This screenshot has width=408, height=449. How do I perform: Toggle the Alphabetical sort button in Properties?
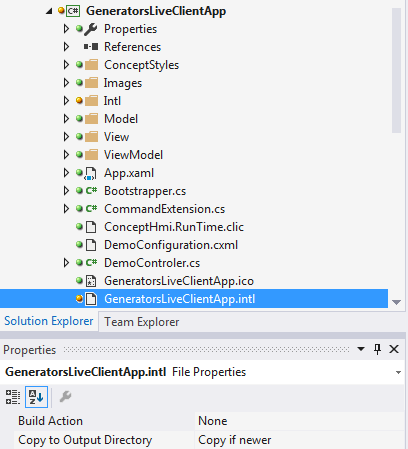coord(36,397)
